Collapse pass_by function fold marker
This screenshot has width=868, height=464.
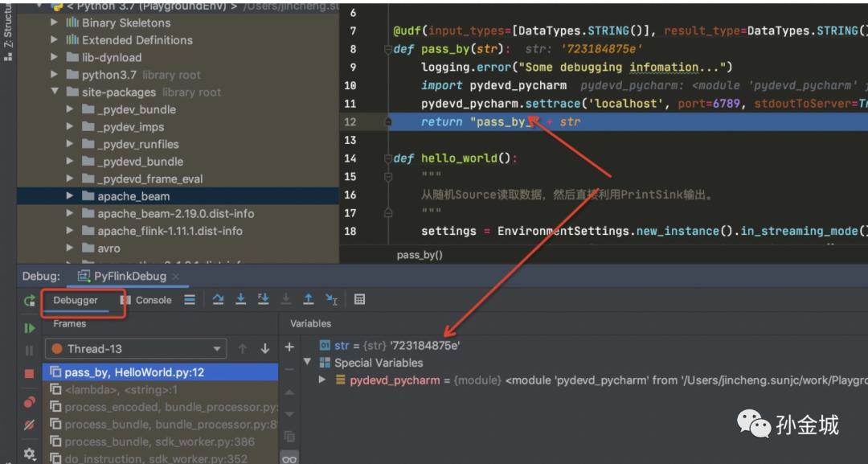(x=388, y=49)
